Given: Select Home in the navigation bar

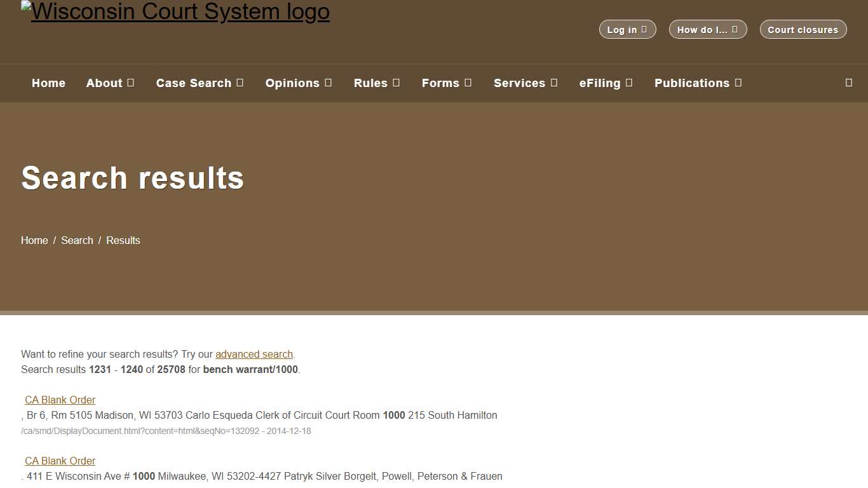Looking at the screenshot, I should click(48, 83).
